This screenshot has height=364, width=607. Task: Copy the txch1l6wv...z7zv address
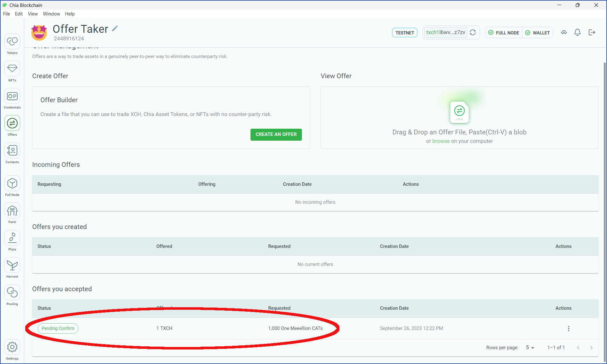pos(445,32)
